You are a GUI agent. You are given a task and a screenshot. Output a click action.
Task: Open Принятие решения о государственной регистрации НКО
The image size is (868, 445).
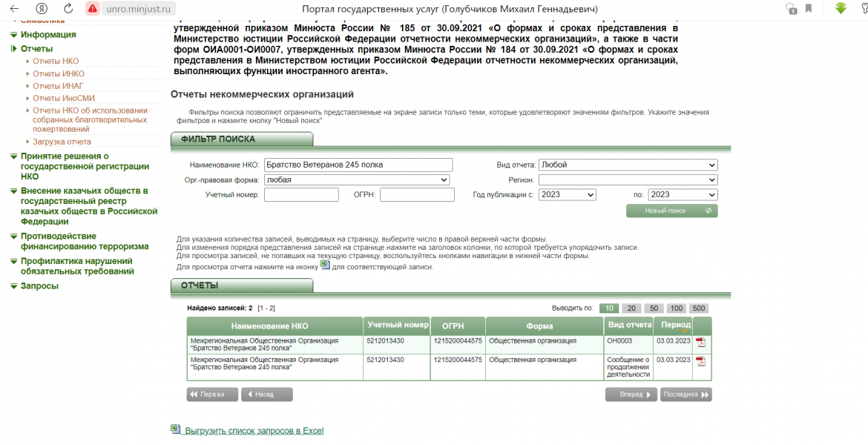pos(85,167)
